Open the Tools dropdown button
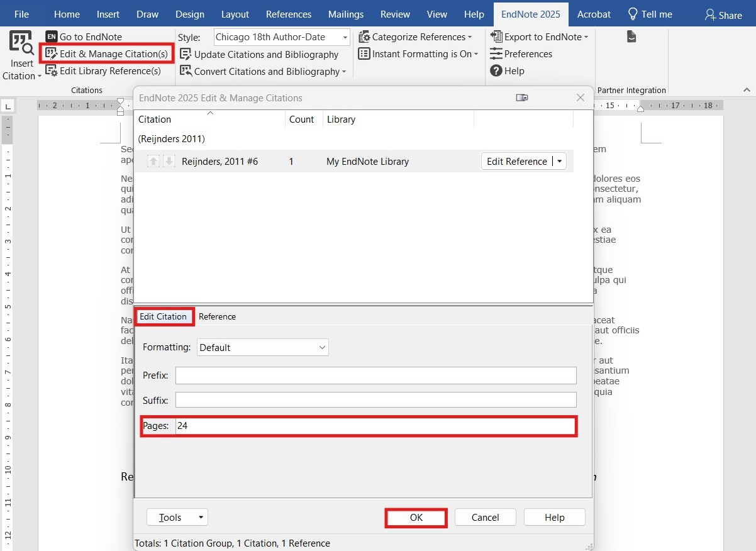This screenshot has width=756, height=551. (177, 518)
